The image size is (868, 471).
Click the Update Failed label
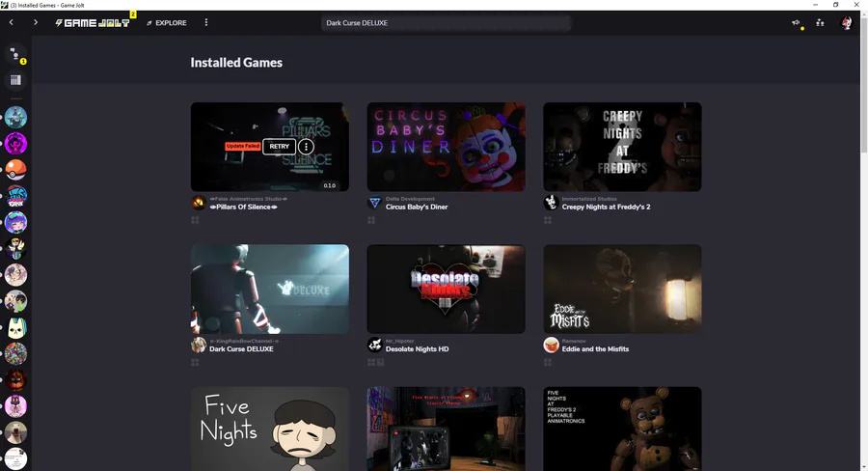(x=242, y=147)
